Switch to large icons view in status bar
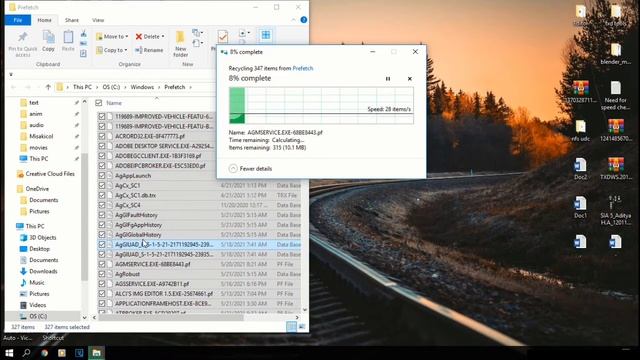640x360 pixels. click(302, 327)
